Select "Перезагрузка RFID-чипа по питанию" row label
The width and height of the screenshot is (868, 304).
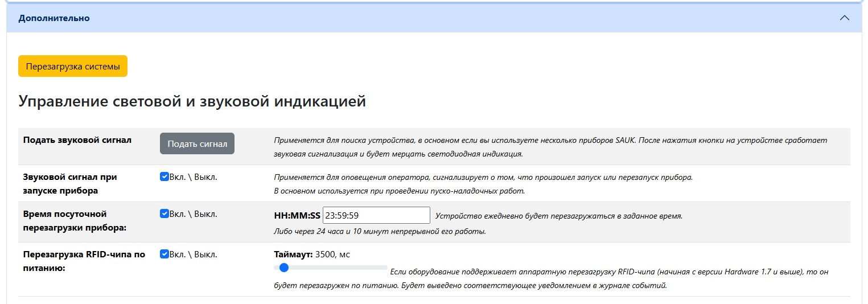tap(84, 261)
